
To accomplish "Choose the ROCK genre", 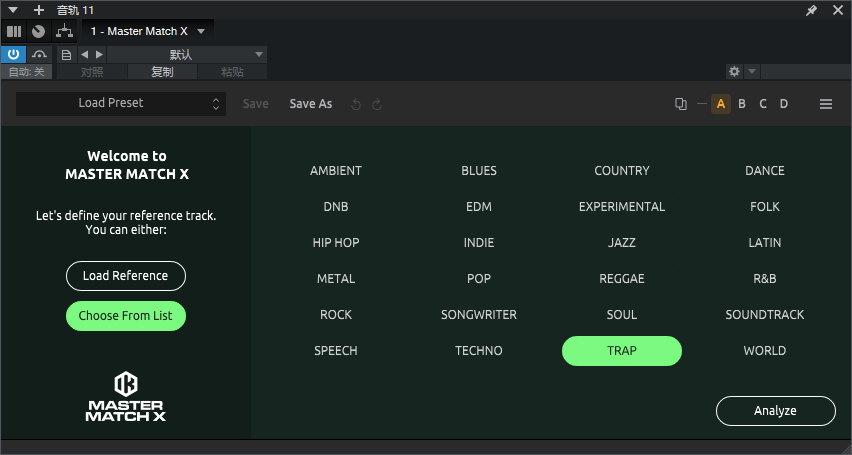I will (x=336, y=315).
